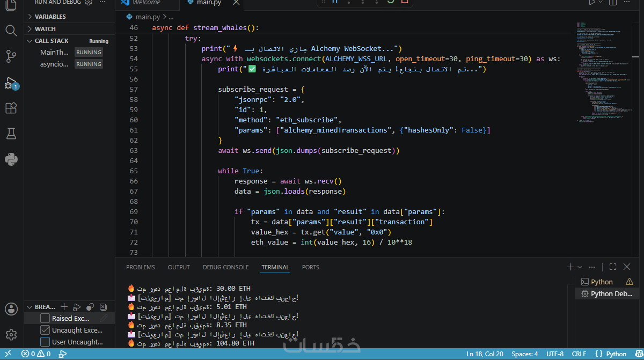Open Source Control view

pos(11,56)
